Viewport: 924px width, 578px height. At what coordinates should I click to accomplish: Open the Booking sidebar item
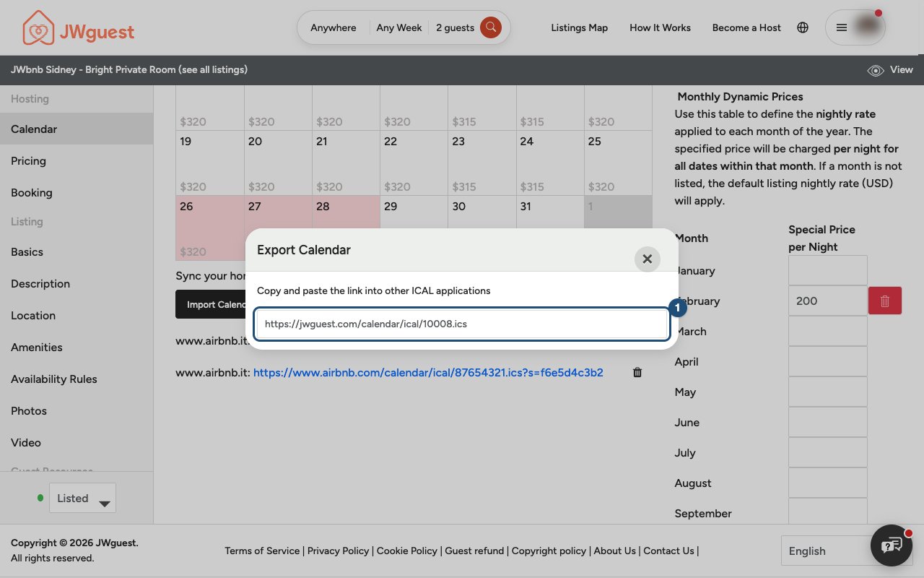pos(77,193)
